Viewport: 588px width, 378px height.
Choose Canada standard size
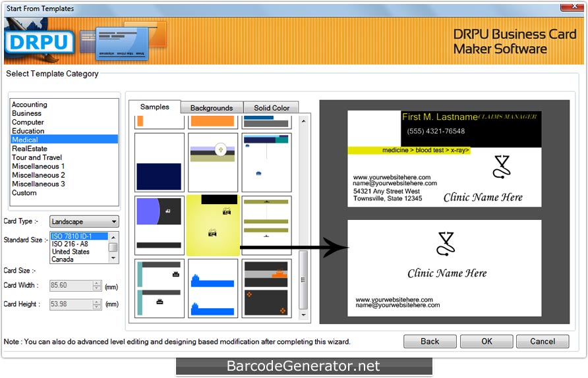(x=79, y=259)
